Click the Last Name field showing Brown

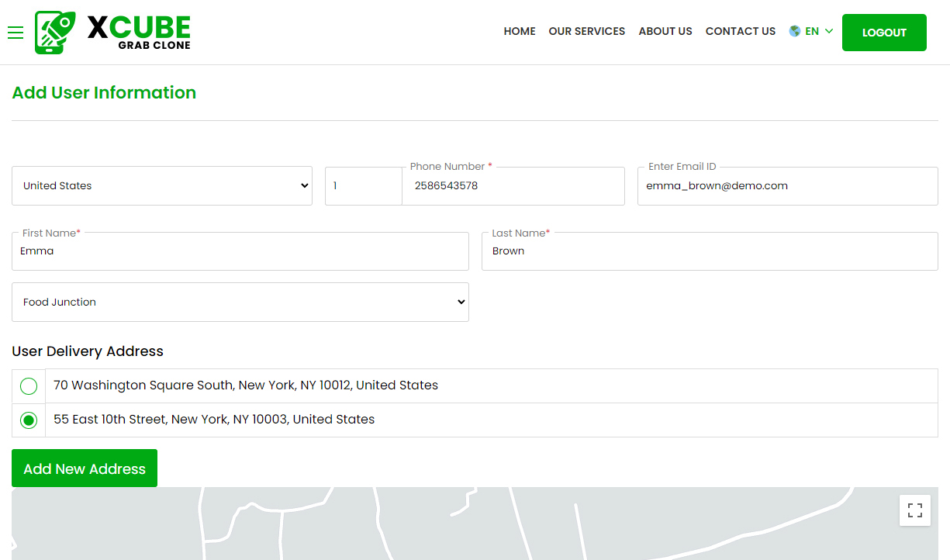709,251
